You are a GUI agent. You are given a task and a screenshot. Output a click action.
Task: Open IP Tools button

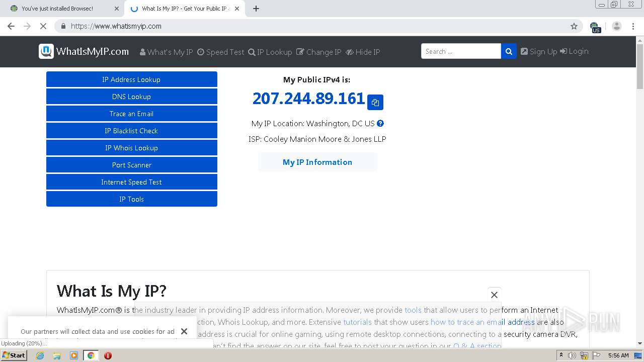click(132, 199)
